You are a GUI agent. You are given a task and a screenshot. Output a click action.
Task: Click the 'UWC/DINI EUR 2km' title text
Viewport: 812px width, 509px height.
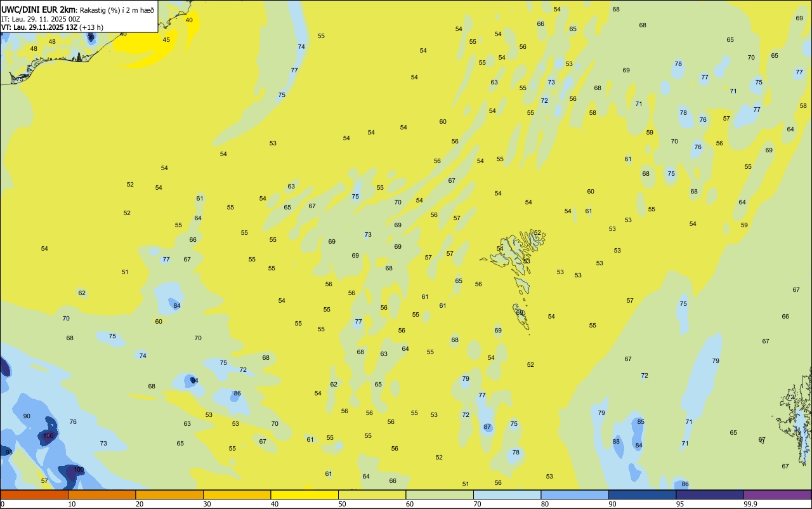(x=38, y=10)
